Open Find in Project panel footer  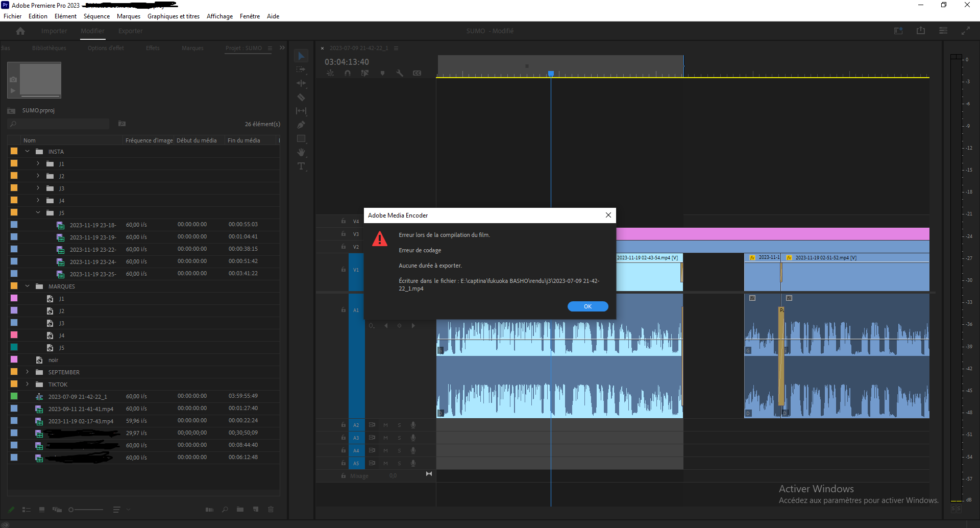coord(225,510)
